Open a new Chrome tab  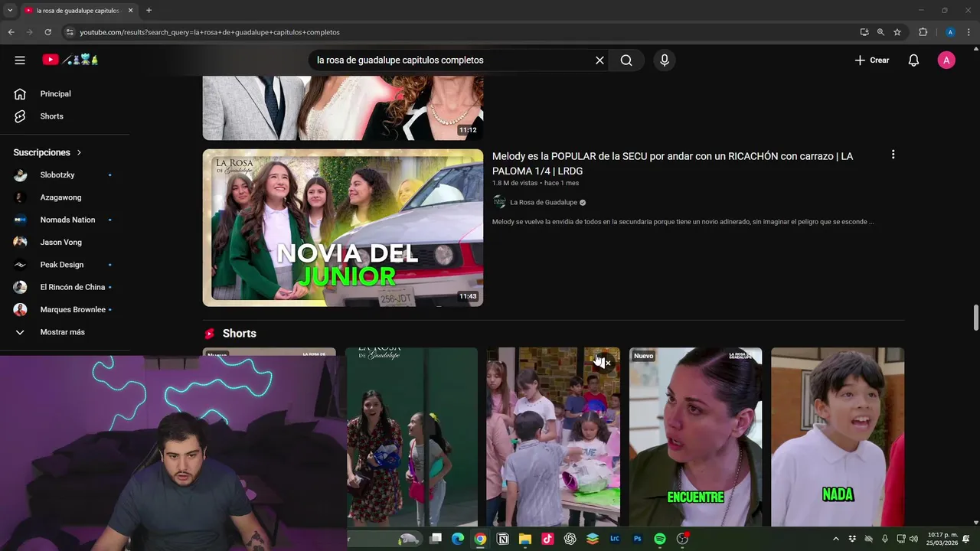coord(149,10)
